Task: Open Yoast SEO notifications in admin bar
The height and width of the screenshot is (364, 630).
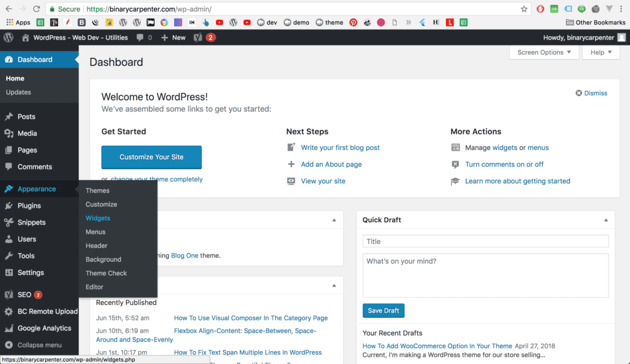Action: tap(204, 38)
